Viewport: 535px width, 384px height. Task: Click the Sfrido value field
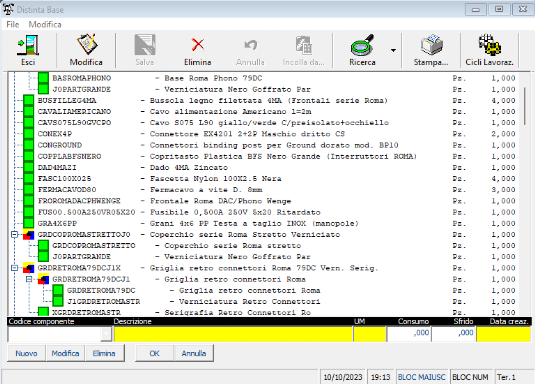454,334
